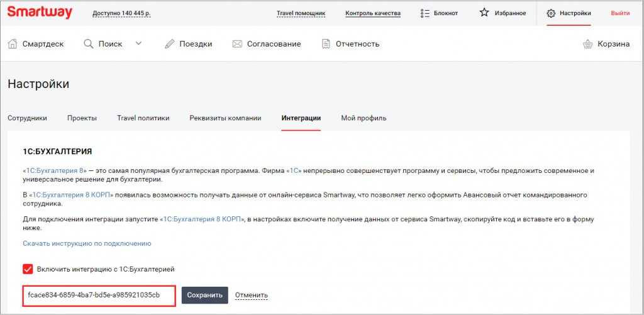
Task: Click the Корзина basket icon
Action: tap(588, 44)
